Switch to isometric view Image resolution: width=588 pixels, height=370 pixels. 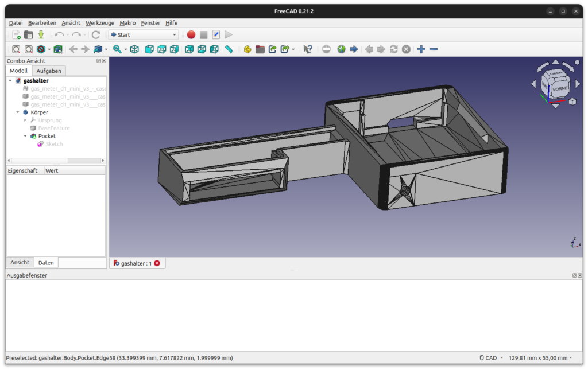click(133, 49)
